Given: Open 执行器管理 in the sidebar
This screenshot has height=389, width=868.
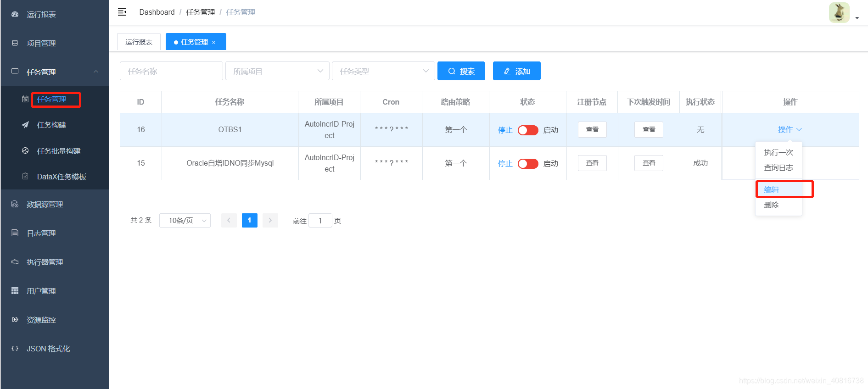Looking at the screenshot, I should tap(55, 262).
